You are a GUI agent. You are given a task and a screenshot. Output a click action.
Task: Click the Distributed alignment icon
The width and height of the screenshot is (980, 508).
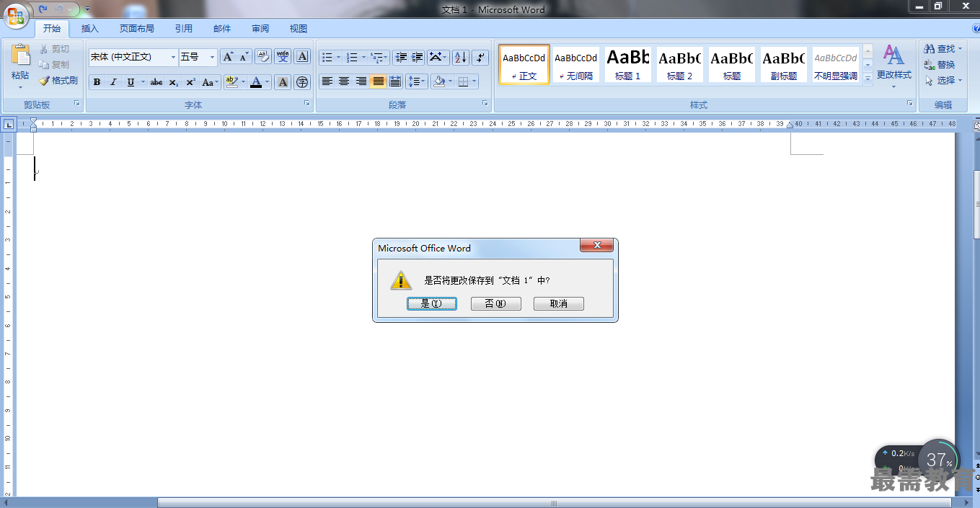coord(395,81)
